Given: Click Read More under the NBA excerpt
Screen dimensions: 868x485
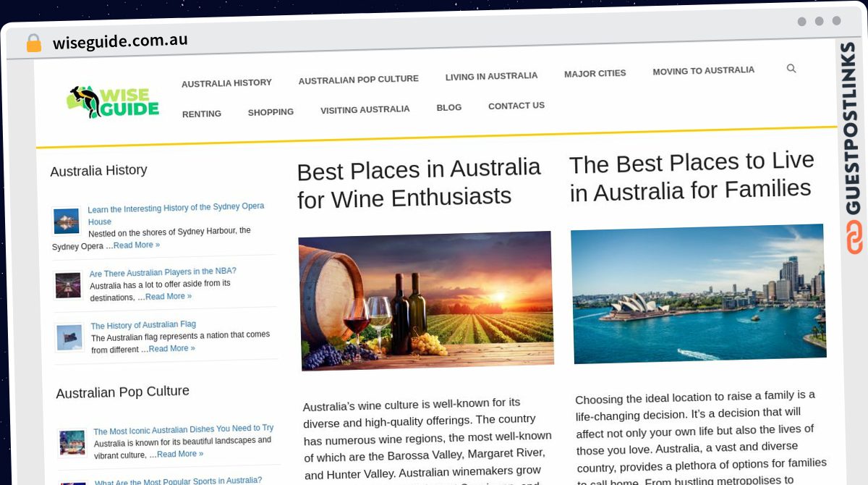Looking at the screenshot, I should (169, 297).
